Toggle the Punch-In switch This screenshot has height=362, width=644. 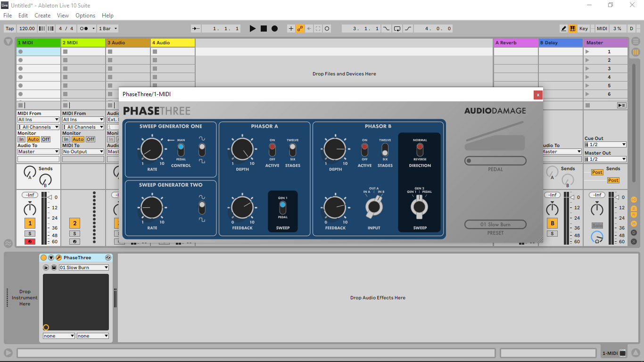pyautogui.click(x=386, y=29)
